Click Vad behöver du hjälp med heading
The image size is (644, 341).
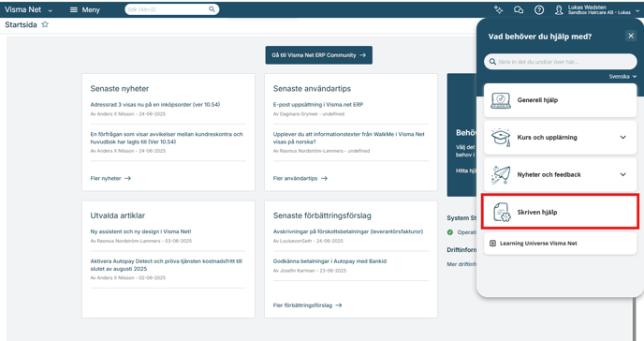tap(540, 37)
